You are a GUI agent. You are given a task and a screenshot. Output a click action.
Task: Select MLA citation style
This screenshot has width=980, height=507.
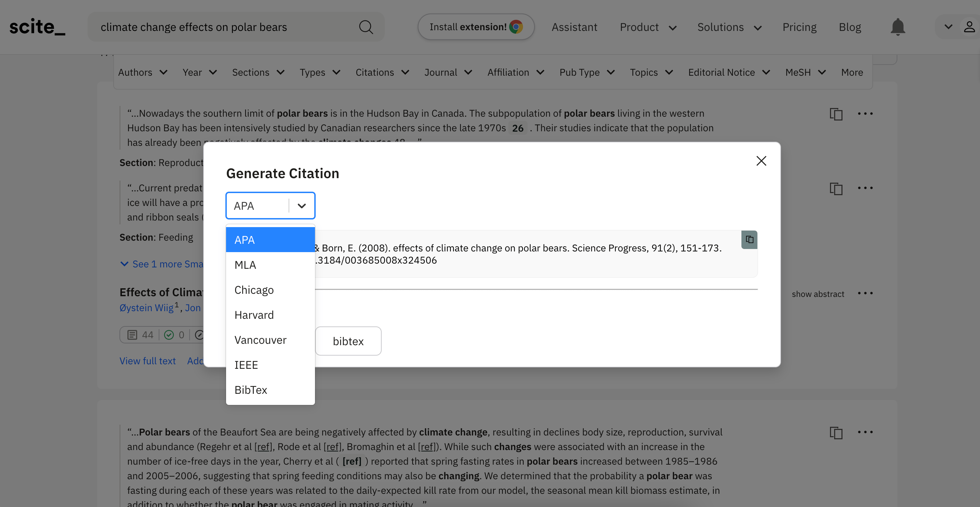[246, 265]
